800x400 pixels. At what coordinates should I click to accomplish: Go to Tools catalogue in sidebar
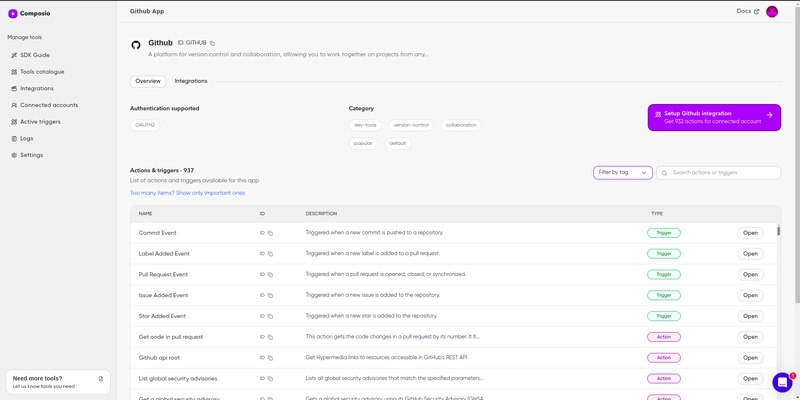(x=42, y=72)
